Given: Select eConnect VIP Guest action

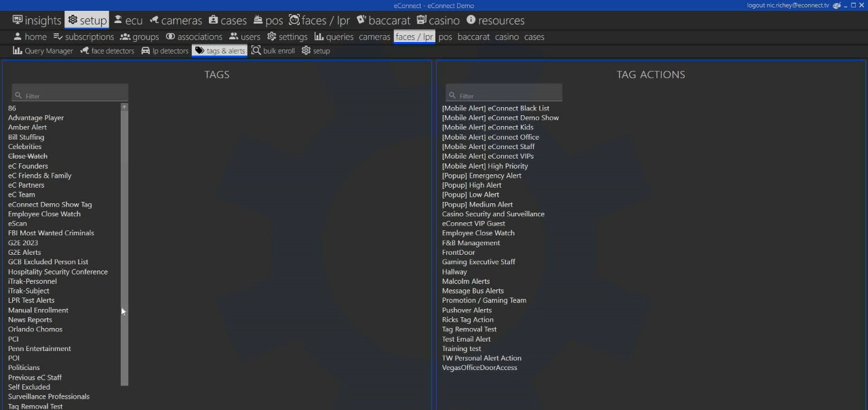Looking at the screenshot, I should pos(473,224).
